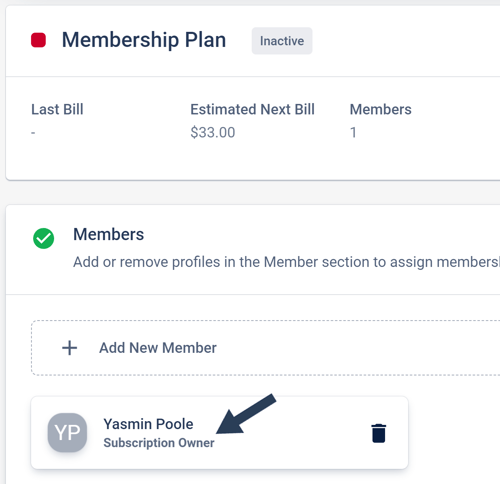Click the Yasmin Poole member card background
The width and height of the screenshot is (500, 484).
pyautogui.click(x=219, y=433)
